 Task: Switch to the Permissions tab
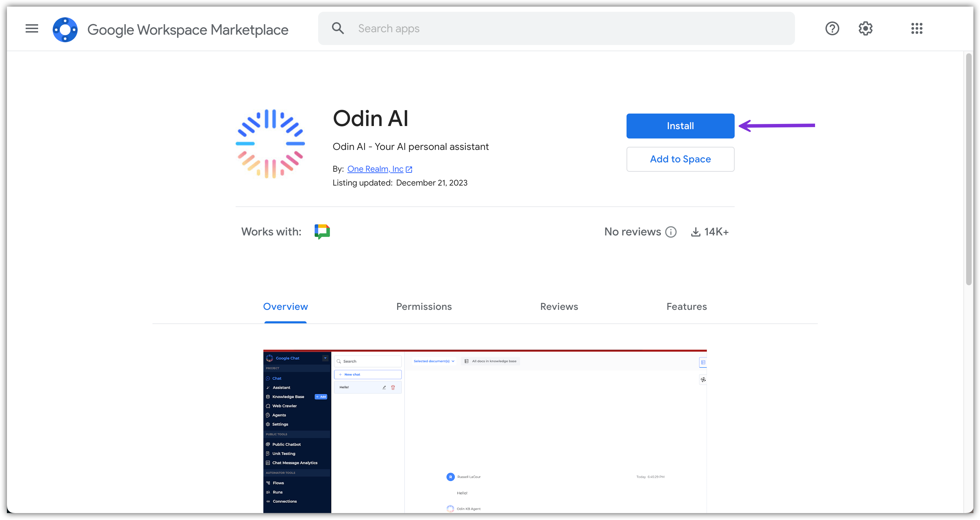424,306
